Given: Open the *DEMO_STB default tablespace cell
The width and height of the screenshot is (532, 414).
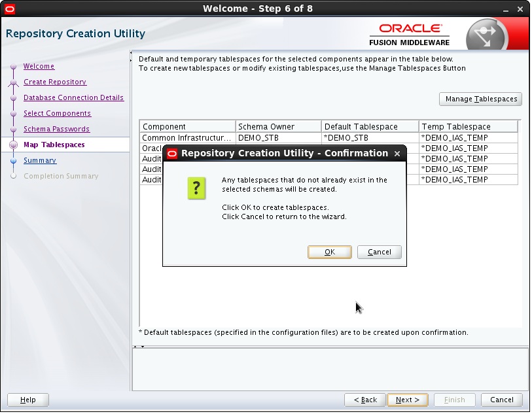Looking at the screenshot, I should coord(371,139).
